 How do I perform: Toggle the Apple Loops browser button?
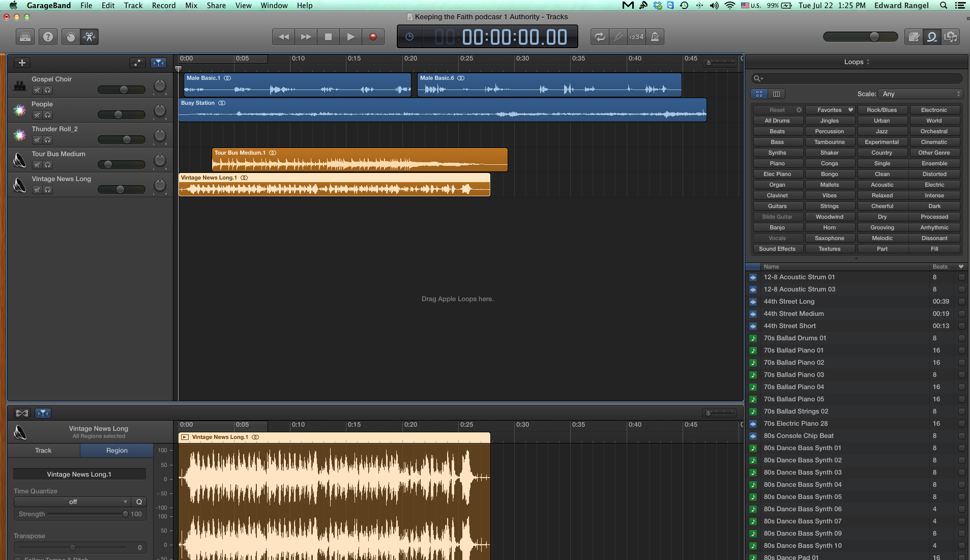pyautogui.click(x=932, y=37)
